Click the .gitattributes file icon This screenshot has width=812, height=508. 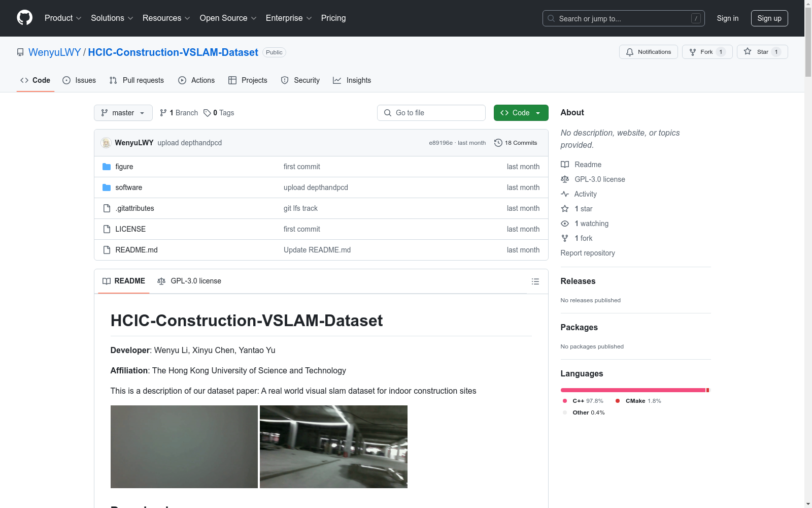point(107,208)
